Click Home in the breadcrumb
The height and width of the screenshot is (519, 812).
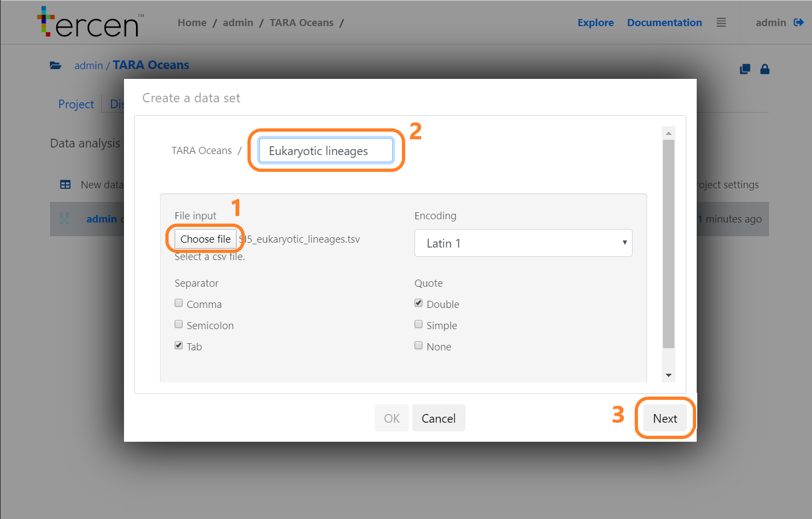[192, 23]
